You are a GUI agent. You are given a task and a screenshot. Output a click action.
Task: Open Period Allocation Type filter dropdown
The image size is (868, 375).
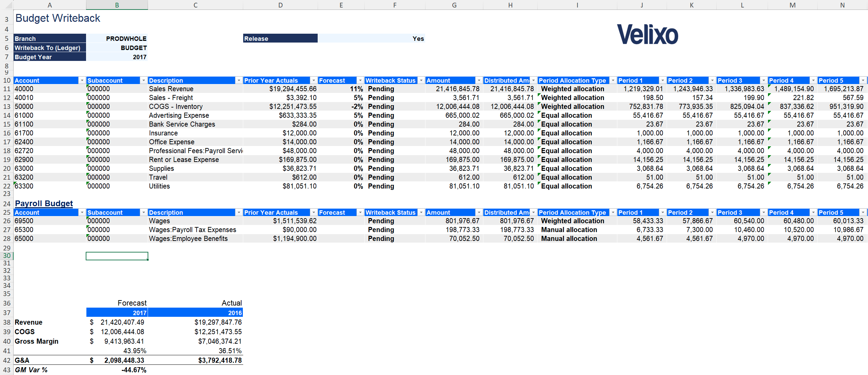(613, 80)
